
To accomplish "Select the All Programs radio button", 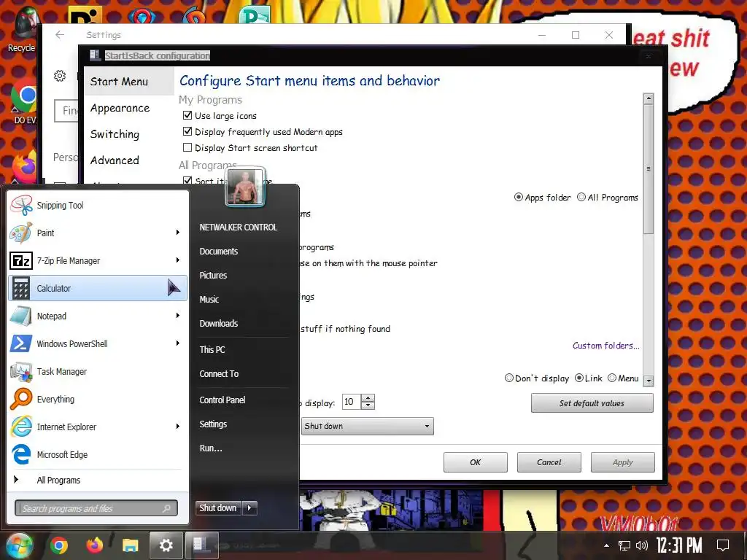I will 581,197.
